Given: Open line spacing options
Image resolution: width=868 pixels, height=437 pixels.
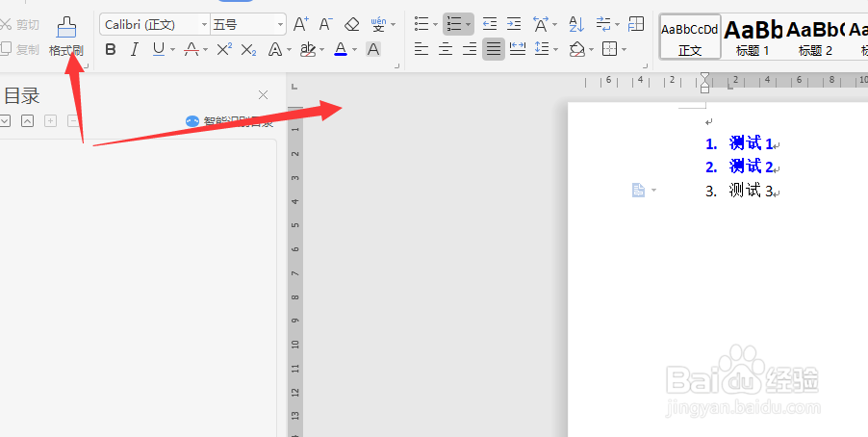Looking at the screenshot, I should click(x=542, y=49).
